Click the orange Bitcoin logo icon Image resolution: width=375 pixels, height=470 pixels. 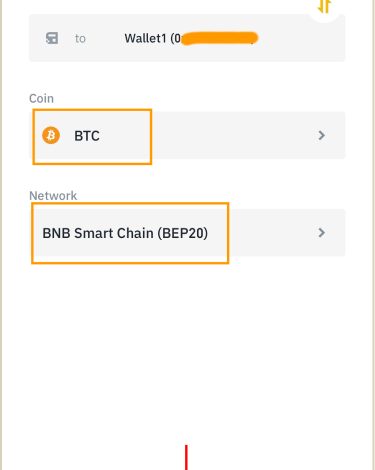point(51,135)
